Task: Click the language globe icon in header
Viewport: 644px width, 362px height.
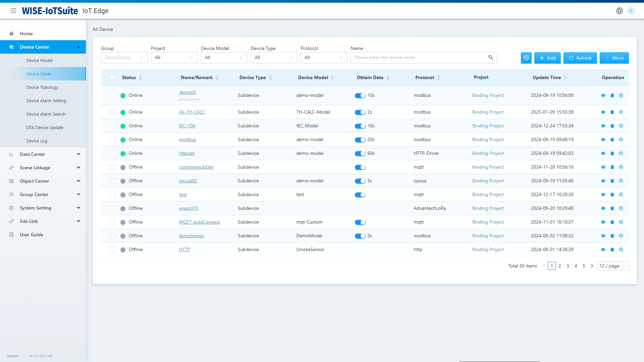Action: pyautogui.click(x=619, y=10)
